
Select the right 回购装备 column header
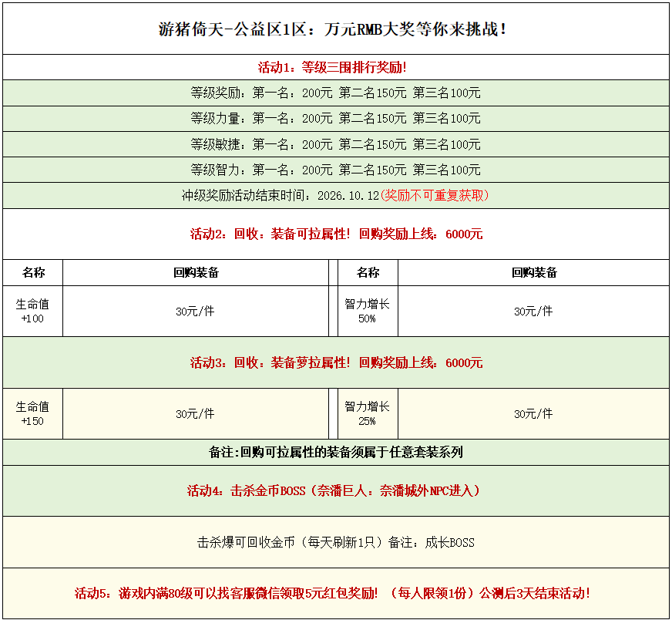point(534,273)
